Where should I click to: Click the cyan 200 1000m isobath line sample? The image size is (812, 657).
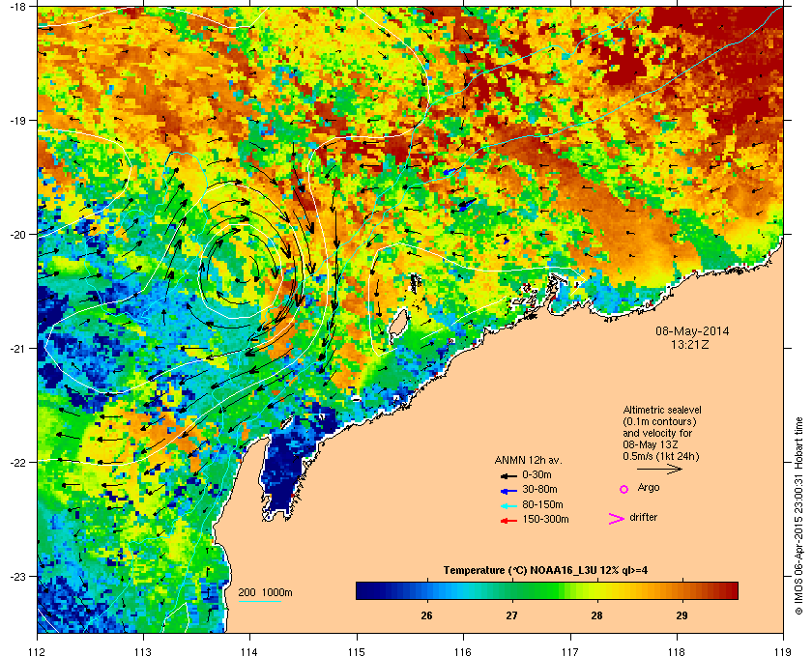coord(259,602)
